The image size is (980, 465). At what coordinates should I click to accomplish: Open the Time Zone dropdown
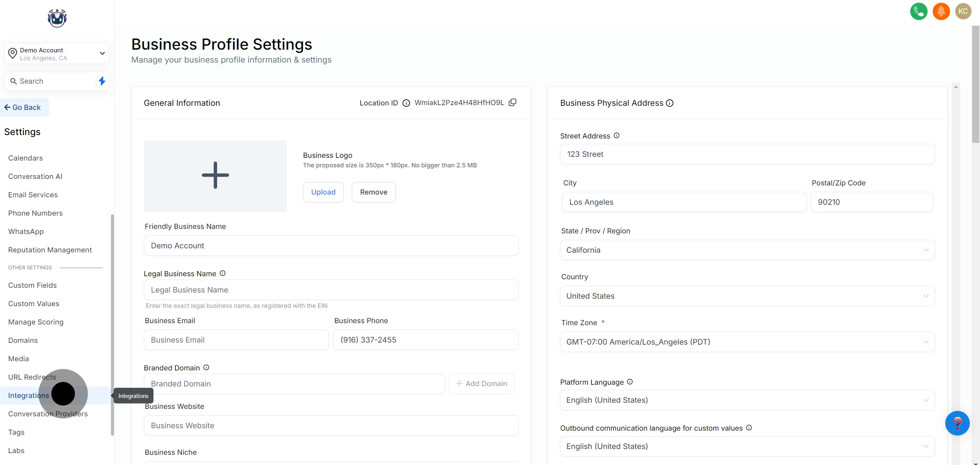pos(747,342)
